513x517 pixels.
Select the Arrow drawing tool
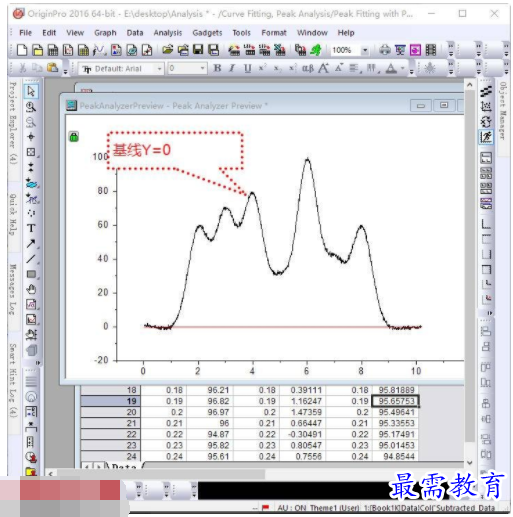[31, 244]
